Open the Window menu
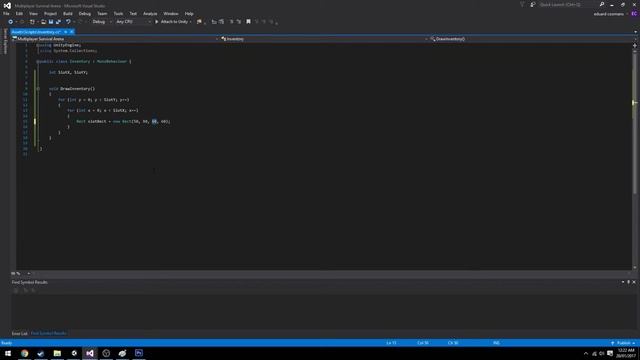The height and width of the screenshot is (360, 640). click(171, 14)
